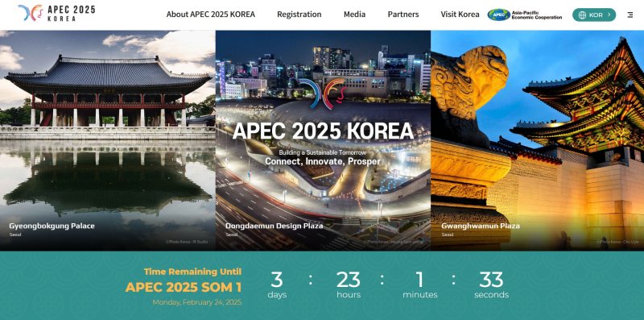Click the APEC 2025 KOREA hero title

point(323,131)
